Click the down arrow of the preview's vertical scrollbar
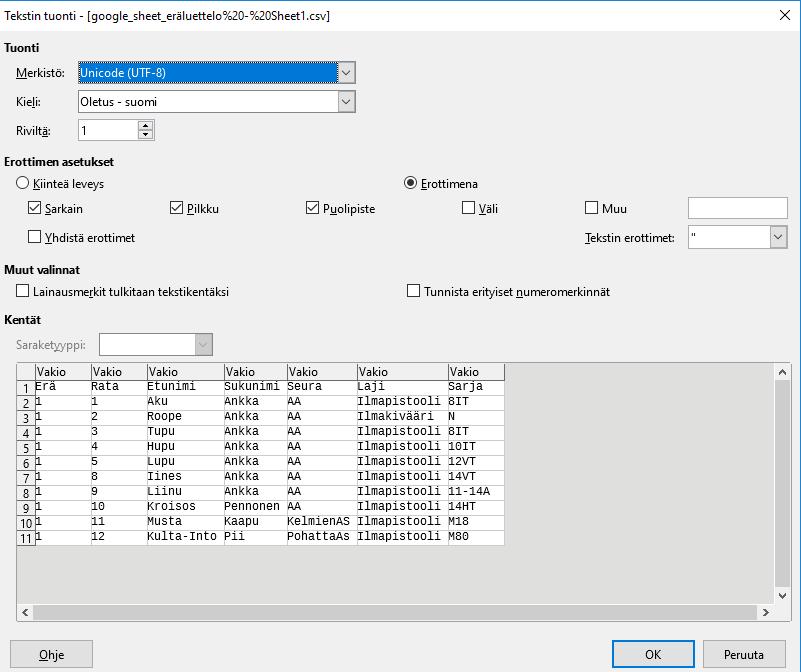The width and height of the screenshot is (801, 672). click(782, 596)
